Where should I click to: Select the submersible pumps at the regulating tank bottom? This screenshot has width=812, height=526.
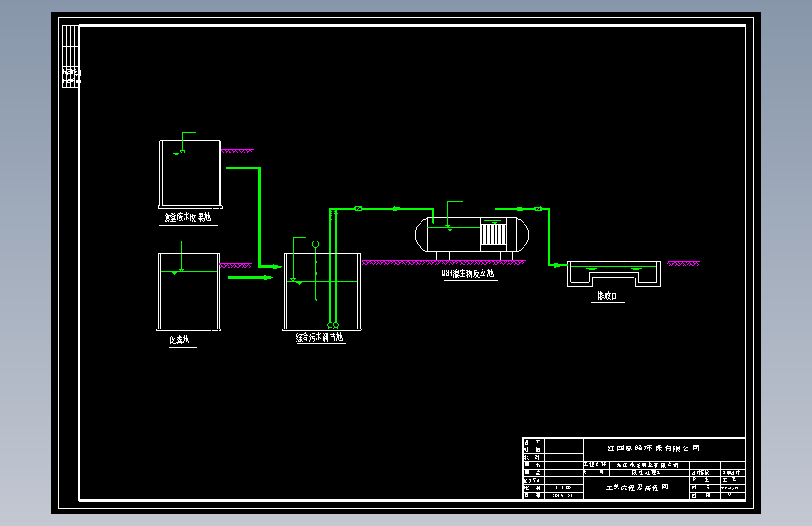click(x=333, y=326)
